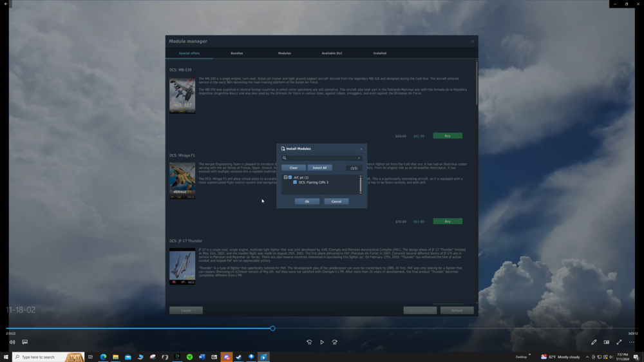
Task: Click the player's back arrow
Action: (6, 4)
